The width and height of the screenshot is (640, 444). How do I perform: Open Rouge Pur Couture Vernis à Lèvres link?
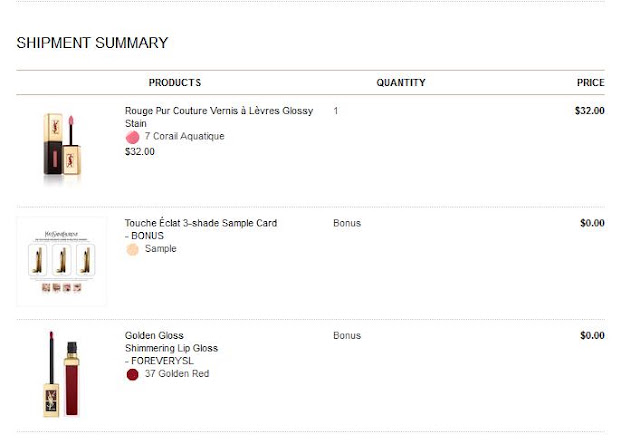219,117
